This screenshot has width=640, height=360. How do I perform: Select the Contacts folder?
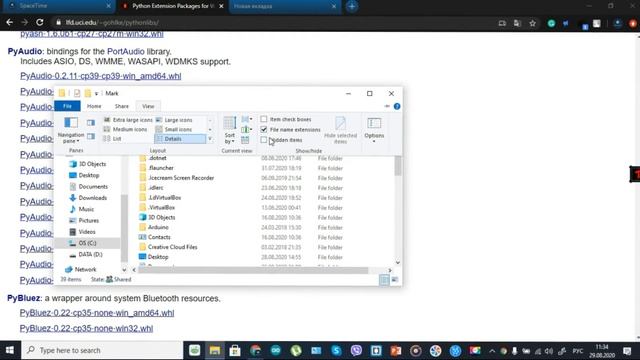[x=155, y=237]
